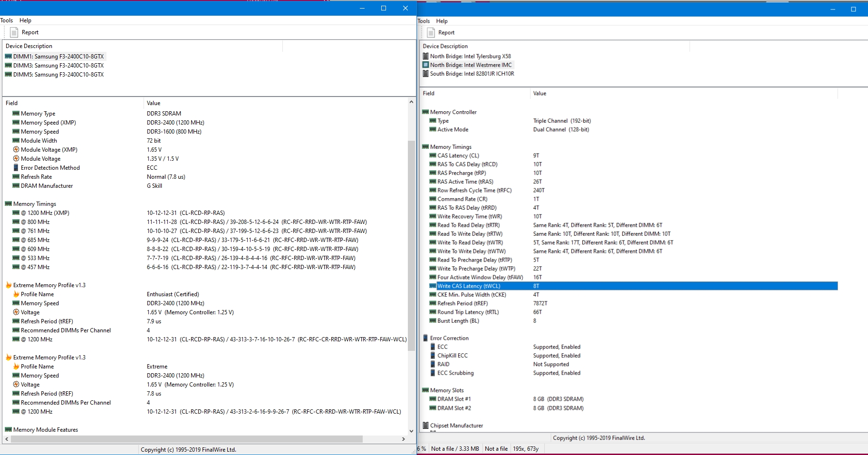Click ChipKill ECC row icon

pyautogui.click(x=433, y=355)
